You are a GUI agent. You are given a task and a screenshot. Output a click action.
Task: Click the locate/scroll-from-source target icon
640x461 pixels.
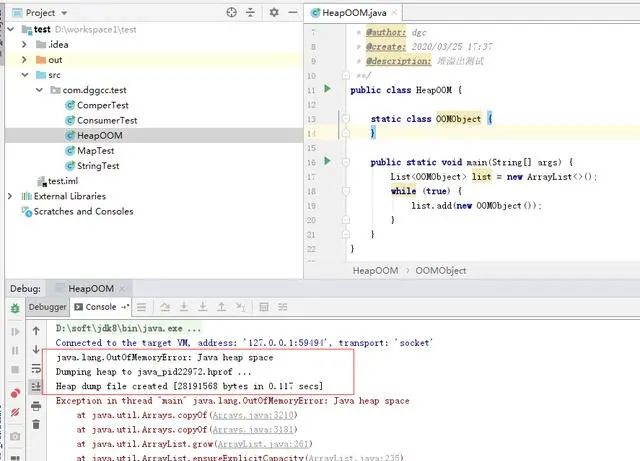tap(232, 13)
